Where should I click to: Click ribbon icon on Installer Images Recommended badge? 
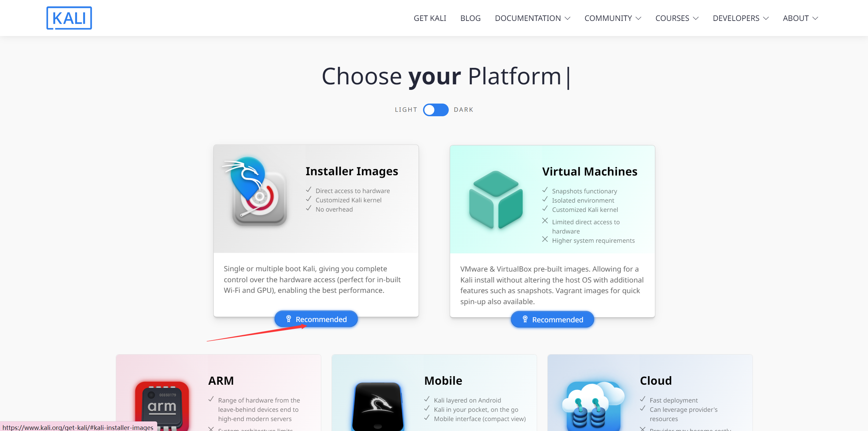click(x=288, y=319)
